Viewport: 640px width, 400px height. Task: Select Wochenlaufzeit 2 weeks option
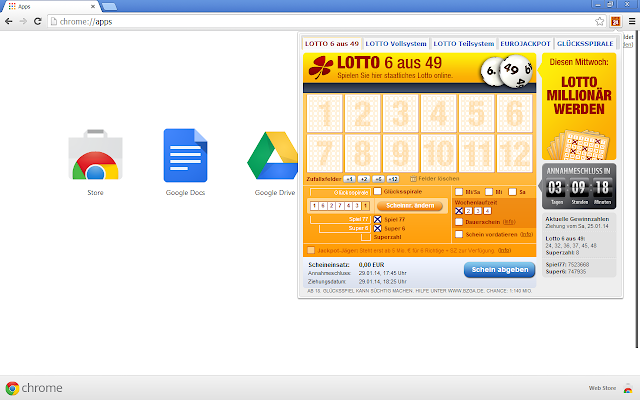tap(469, 211)
